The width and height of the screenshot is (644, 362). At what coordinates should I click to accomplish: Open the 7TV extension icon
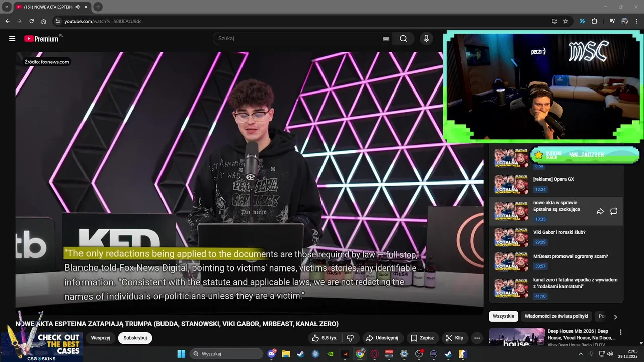(582, 21)
